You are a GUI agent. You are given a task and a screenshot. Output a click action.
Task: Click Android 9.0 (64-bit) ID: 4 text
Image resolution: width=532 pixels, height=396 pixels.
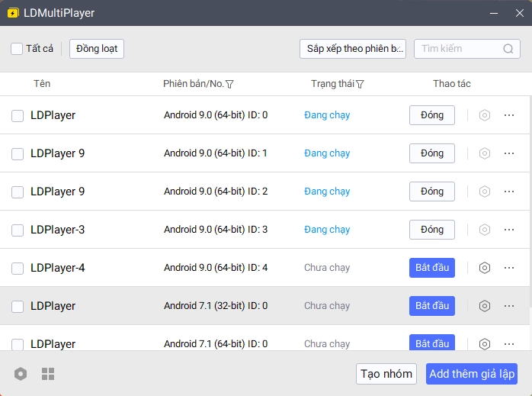(216, 268)
